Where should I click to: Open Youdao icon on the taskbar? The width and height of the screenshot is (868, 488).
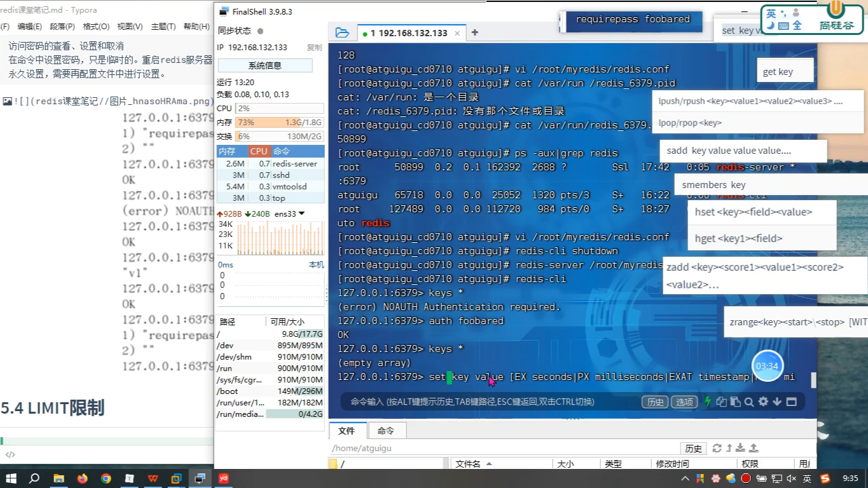(x=224, y=478)
